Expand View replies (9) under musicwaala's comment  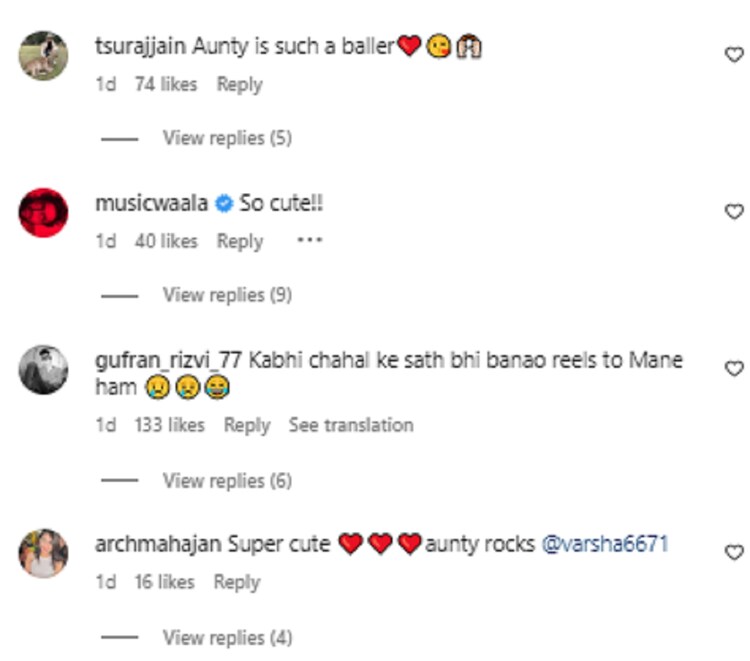tap(227, 294)
